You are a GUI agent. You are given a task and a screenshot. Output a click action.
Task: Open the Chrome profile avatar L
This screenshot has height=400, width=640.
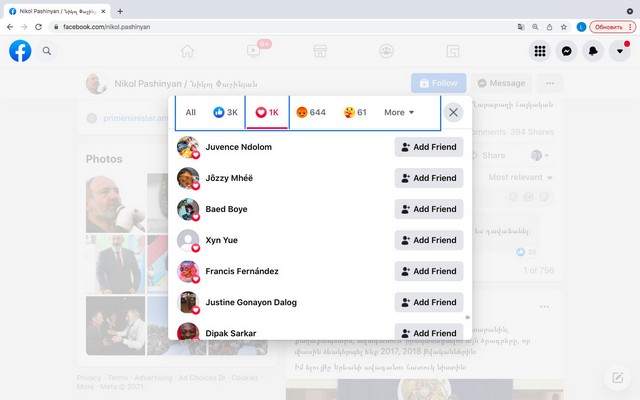pos(581,27)
